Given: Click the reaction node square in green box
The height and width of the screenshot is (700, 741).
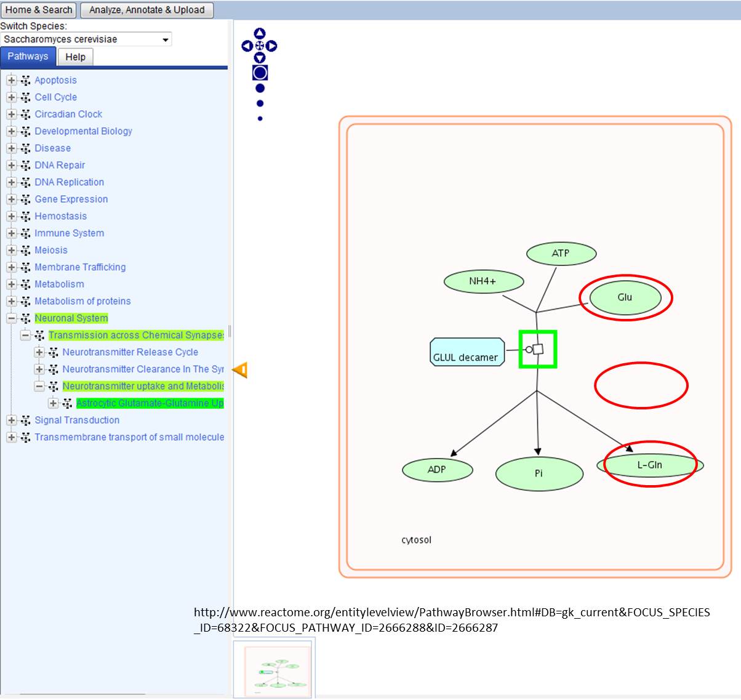Looking at the screenshot, I should pyautogui.click(x=538, y=349).
